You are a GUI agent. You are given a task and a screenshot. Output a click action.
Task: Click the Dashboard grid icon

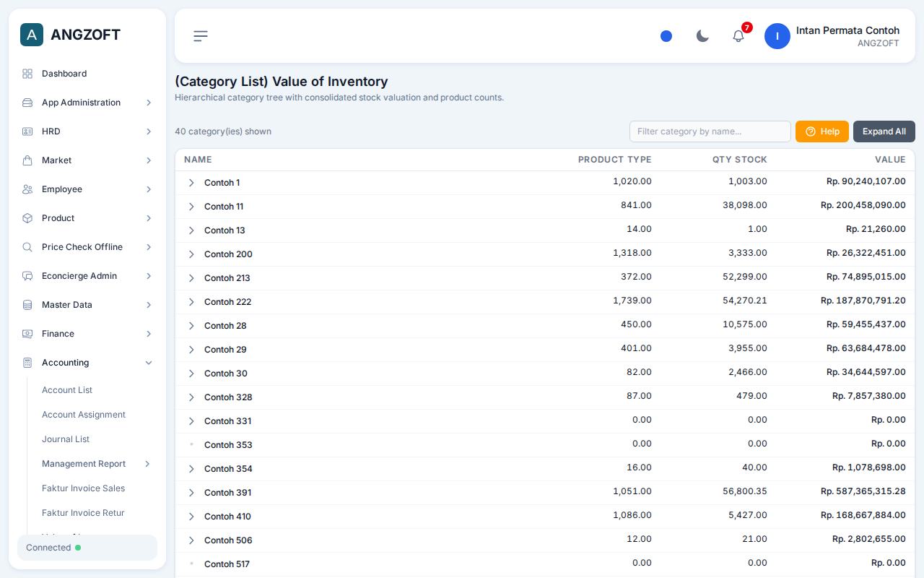pyautogui.click(x=27, y=74)
